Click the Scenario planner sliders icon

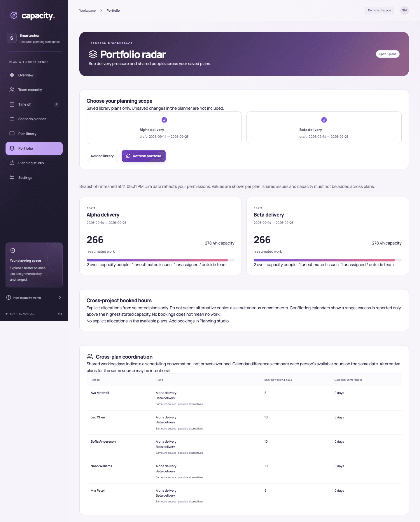tap(12, 119)
